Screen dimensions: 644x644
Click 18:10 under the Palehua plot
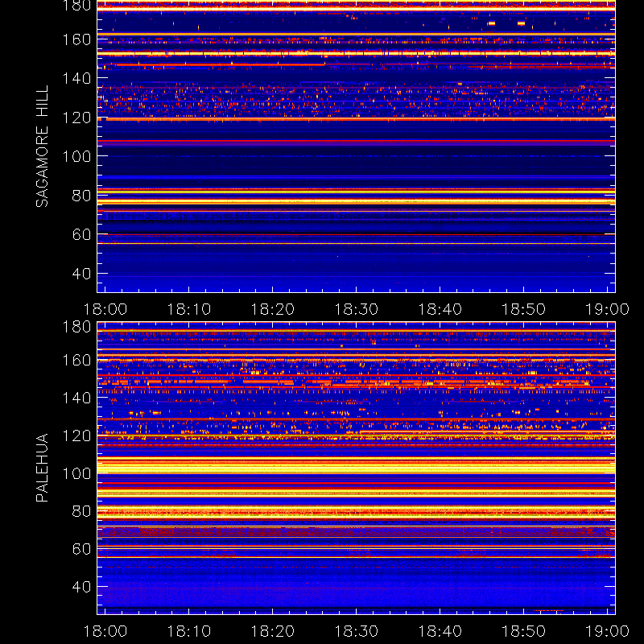pyautogui.click(x=189, y=631)
